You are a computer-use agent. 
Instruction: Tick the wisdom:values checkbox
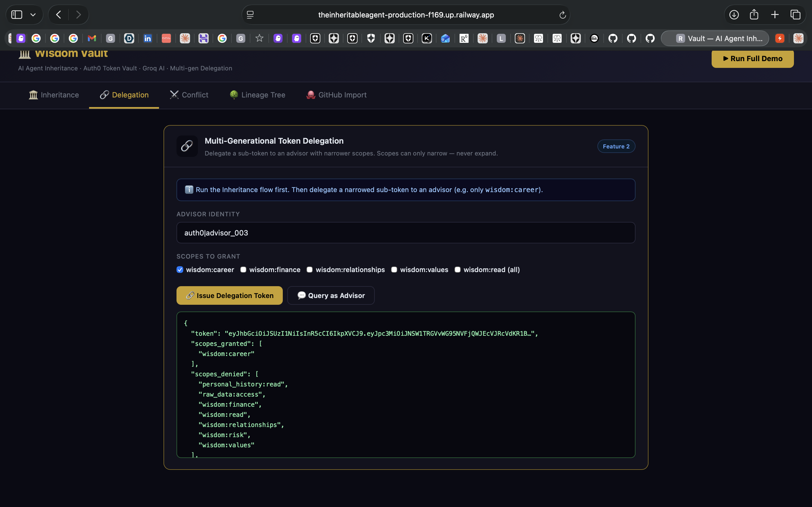(394, 270)
